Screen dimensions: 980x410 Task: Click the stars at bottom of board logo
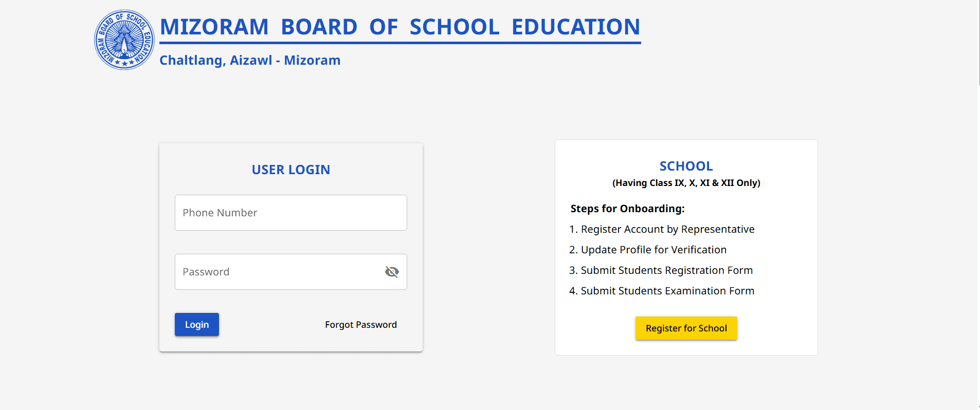124,63
